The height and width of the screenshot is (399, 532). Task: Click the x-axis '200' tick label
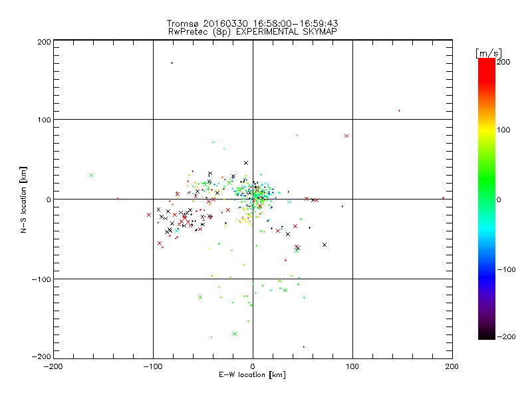click(x=452, y=366)
